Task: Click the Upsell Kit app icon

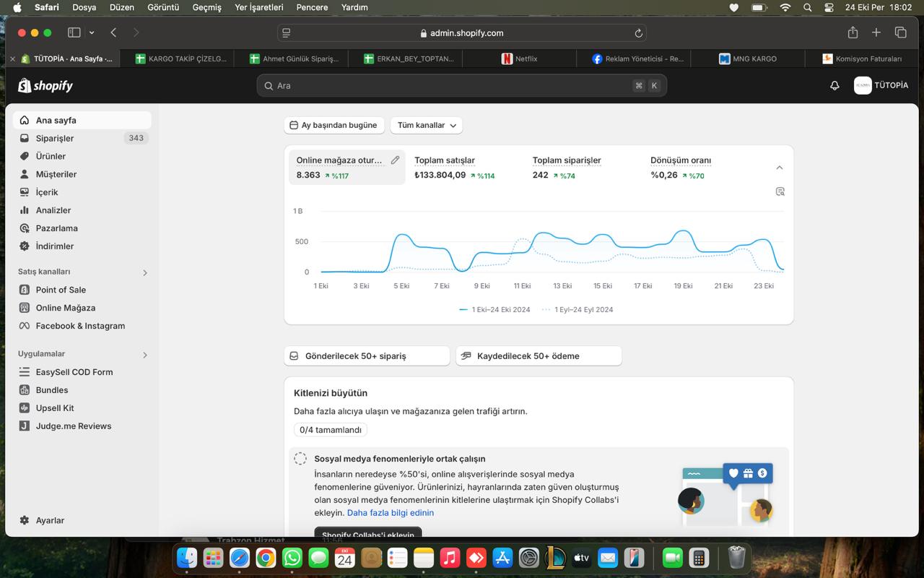Action: click(25, 408)
